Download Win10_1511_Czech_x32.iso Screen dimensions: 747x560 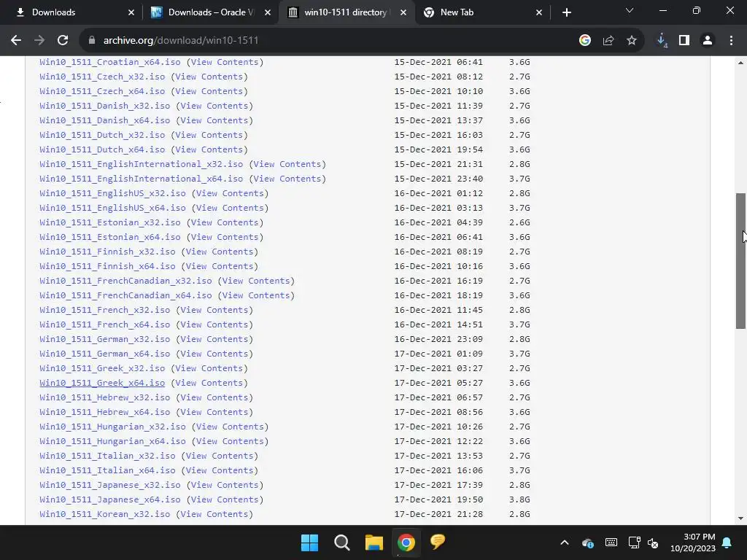(x=102, y=77)
